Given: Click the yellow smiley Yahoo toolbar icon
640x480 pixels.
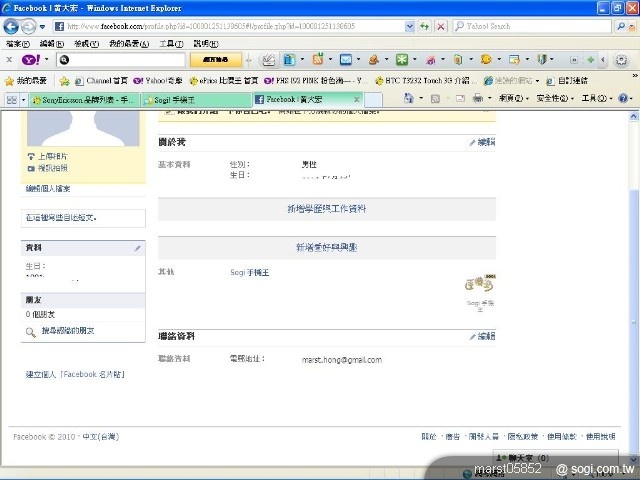Looking at the screenshot, I should pos(486,60).
